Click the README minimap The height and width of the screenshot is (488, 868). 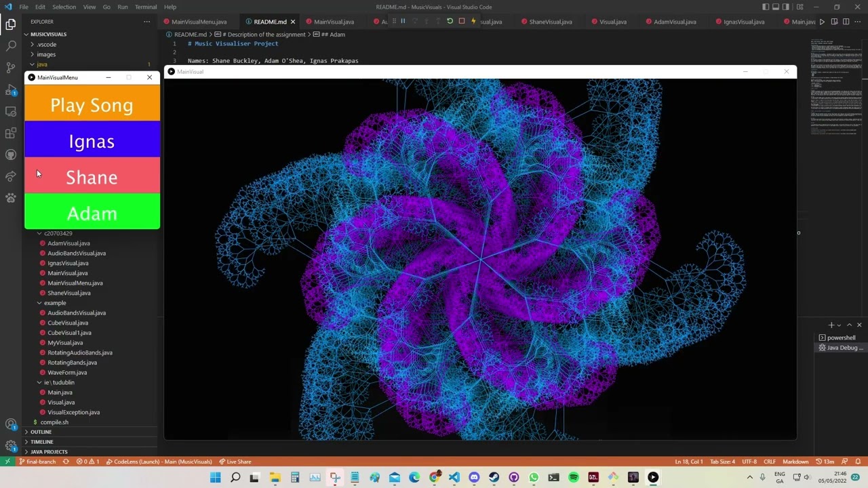(836, 88)
